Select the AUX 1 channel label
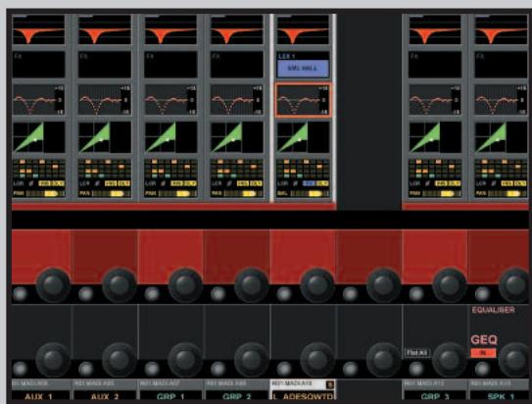The width and height of the screenshot is (532, 404). [x=40, y=396]
